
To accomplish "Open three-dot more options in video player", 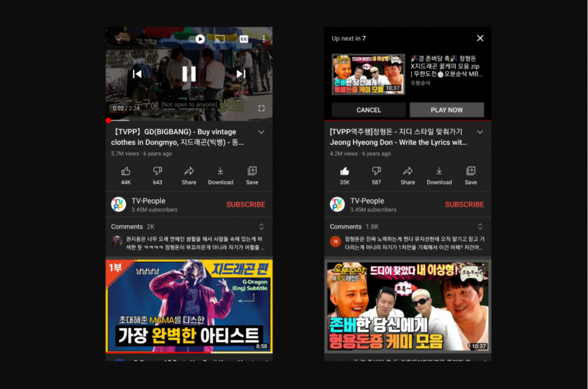I will [x=264, y=39].
